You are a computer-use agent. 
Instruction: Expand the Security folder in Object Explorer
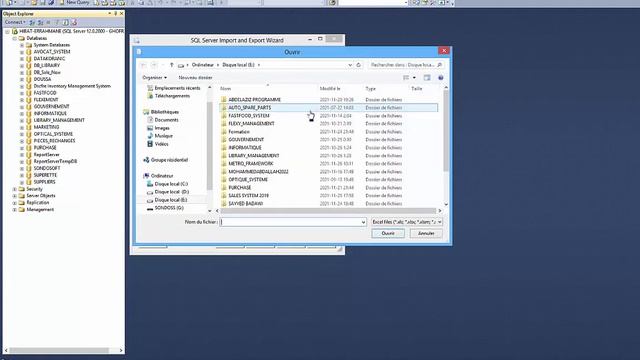(15, 189)
